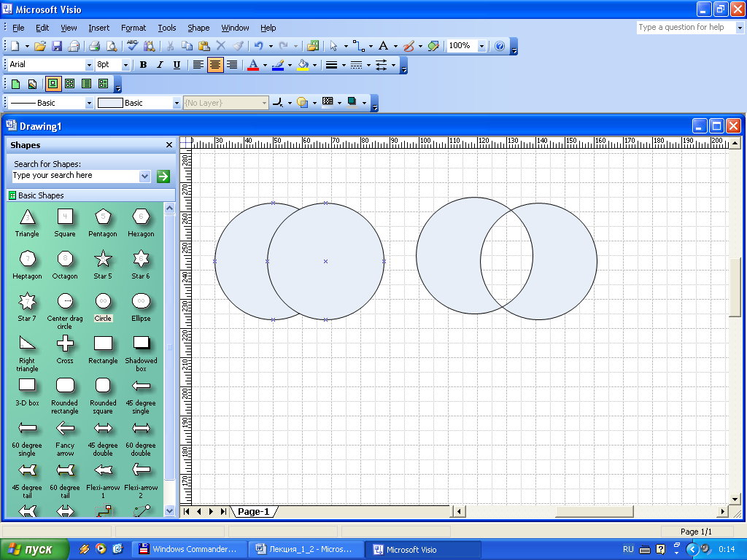The width and height of the screenshot is (747, 560).
Task: Expand the zoom level dropdown
Action: point(481,46)
